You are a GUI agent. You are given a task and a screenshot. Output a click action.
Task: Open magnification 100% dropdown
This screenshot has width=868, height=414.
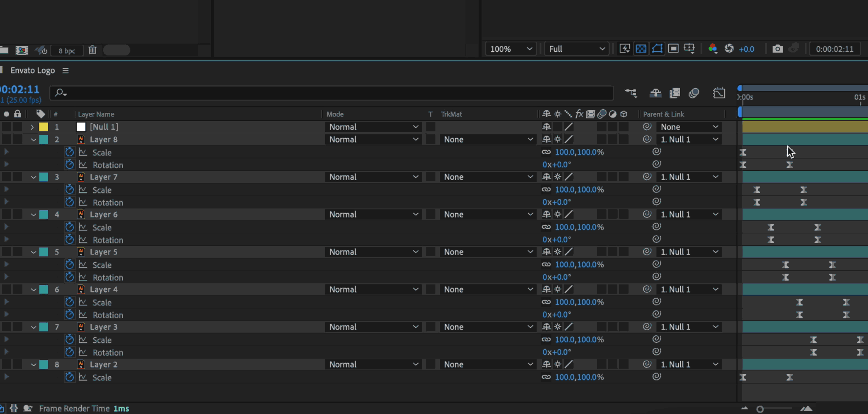click(510, 49)
